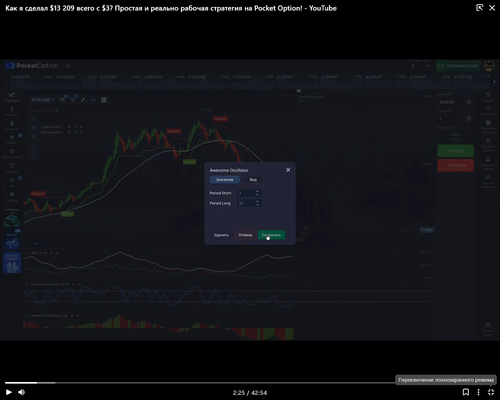Image resolution: width=500 pixels, height=400 pixels.
Task: Click the green ПОПОЛНИТЬ СЧЕТ button
Action: click(458, 66)
